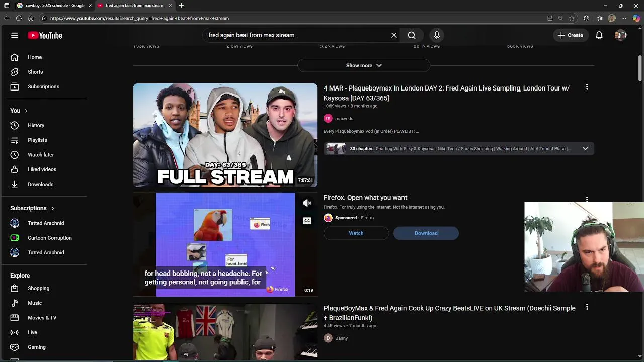Image resolution: width=644 pixels, height=362 pixels.
Task: Refresh the page
Action: pos(19,18)
